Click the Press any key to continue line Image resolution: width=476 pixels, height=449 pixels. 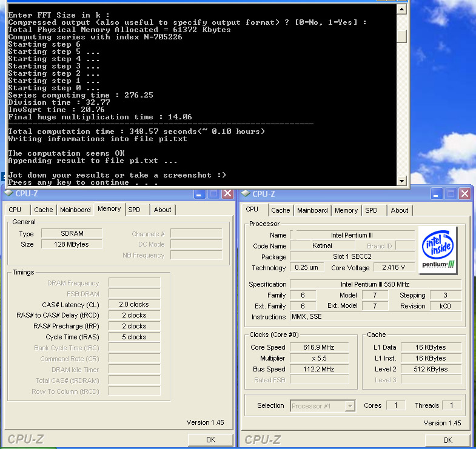pos(83,182)
